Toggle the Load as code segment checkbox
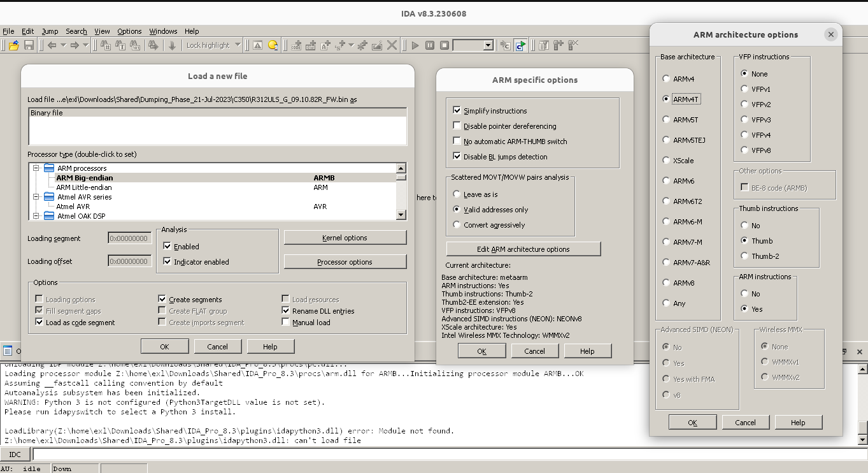The height and width of the screenshot is (473, 868). pyautogui.click(x=39, y=323)
